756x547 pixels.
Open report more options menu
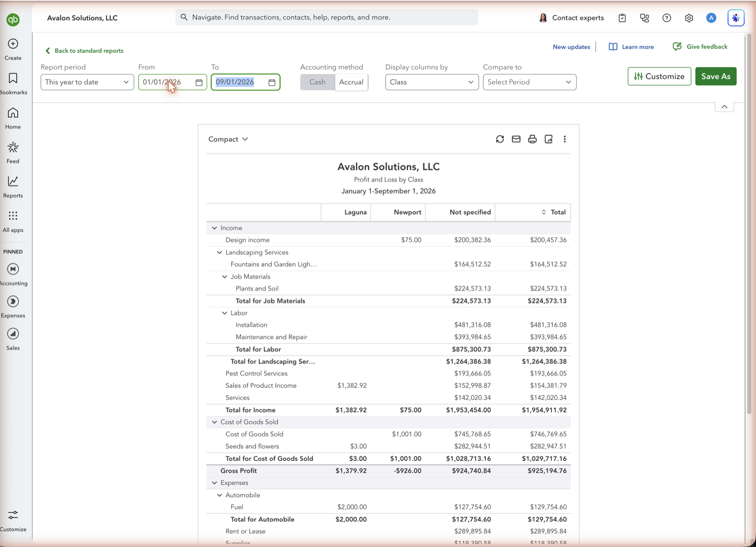(564, 139)
